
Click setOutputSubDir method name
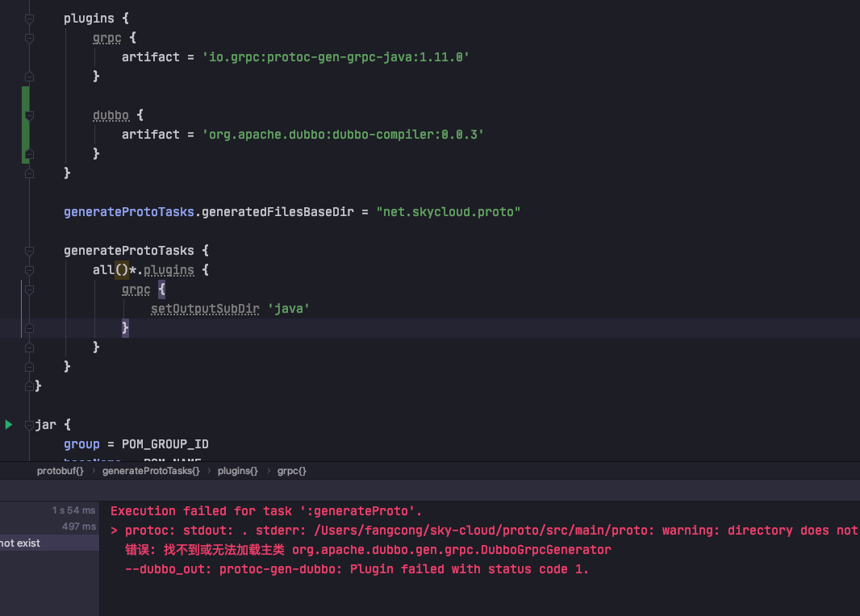pyautogui.click(x=205, y=309)
